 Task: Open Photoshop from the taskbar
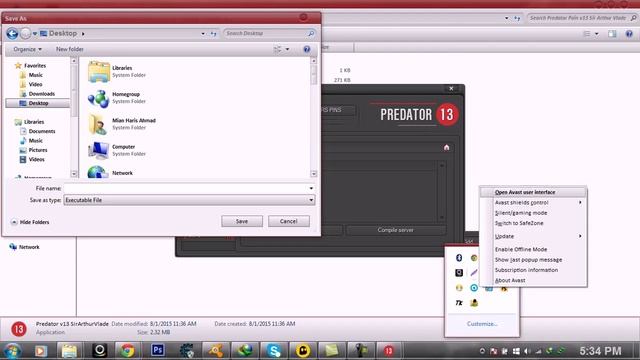click(158, 350)
